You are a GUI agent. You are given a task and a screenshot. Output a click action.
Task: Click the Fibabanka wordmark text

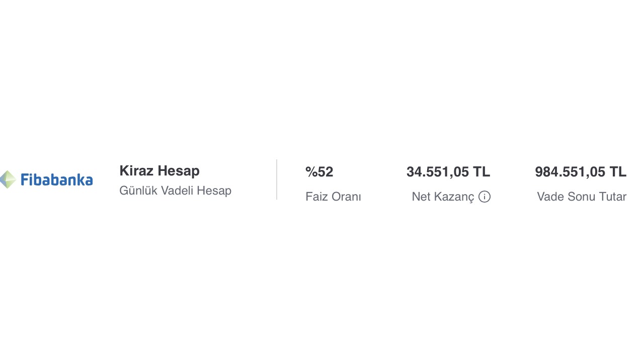point(57,179)
